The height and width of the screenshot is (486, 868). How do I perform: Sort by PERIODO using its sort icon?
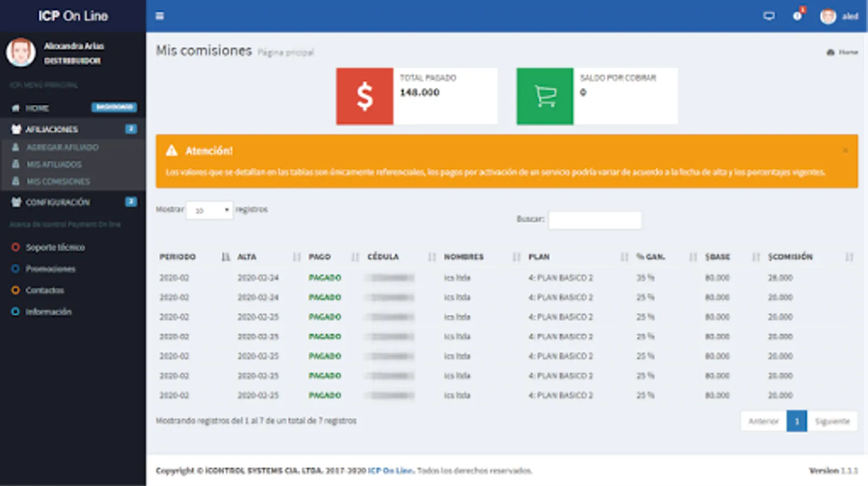(226, 257)
